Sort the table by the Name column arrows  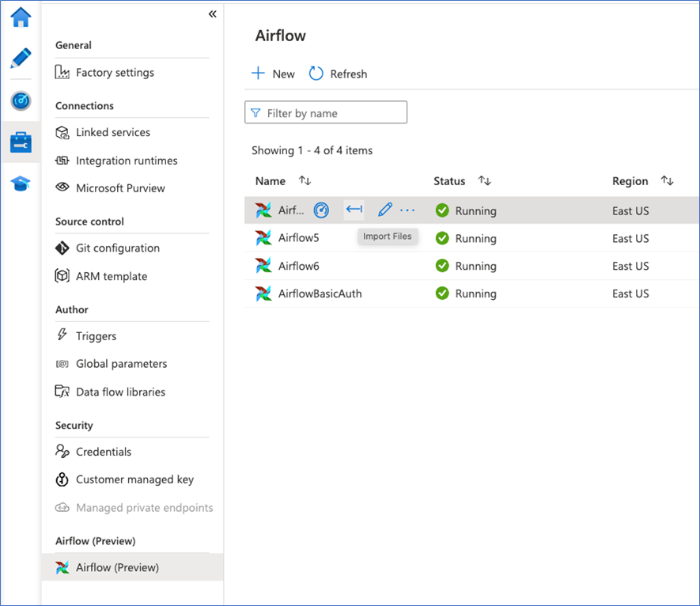point(305,180)
